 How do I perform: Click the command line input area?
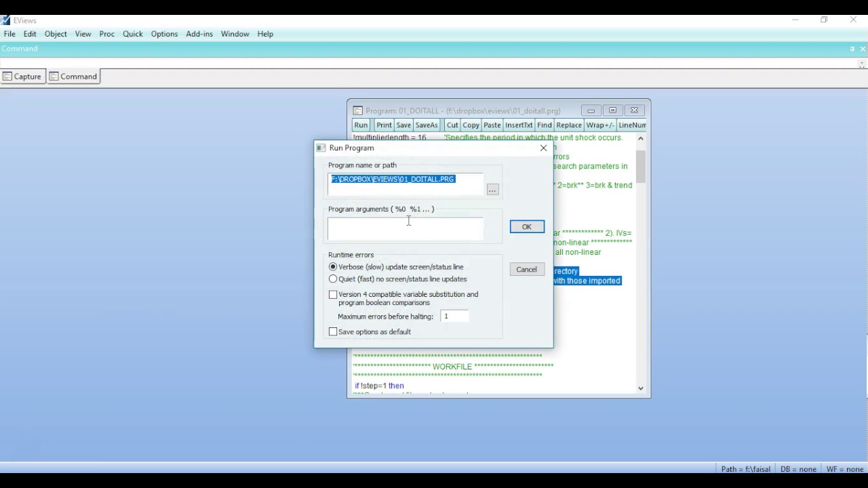click(427, 64)
